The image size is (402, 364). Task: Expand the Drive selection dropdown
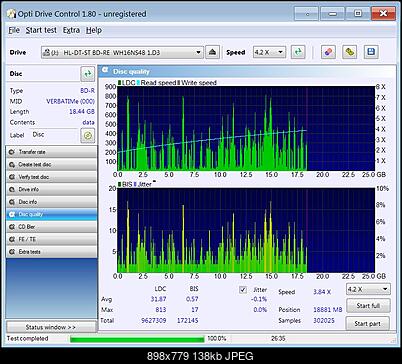[122, 52]
